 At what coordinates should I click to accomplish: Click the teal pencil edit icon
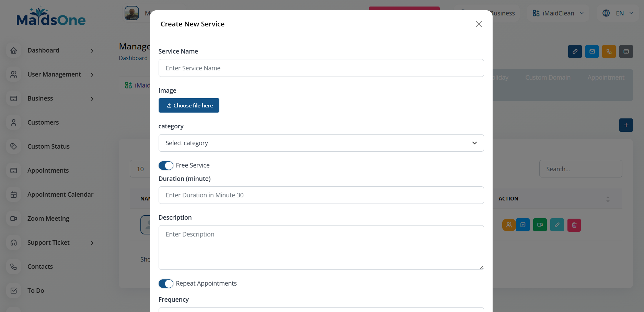[x=557, y=225]
